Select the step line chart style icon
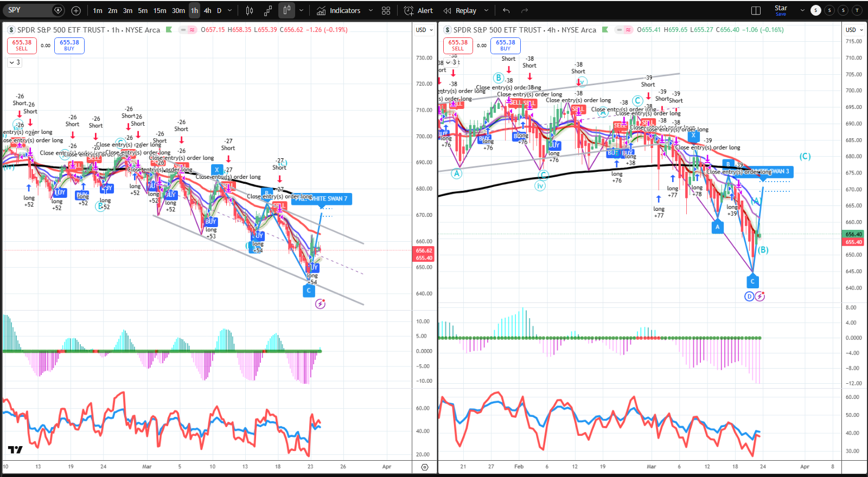868x477 pixels. coord(268,10)
